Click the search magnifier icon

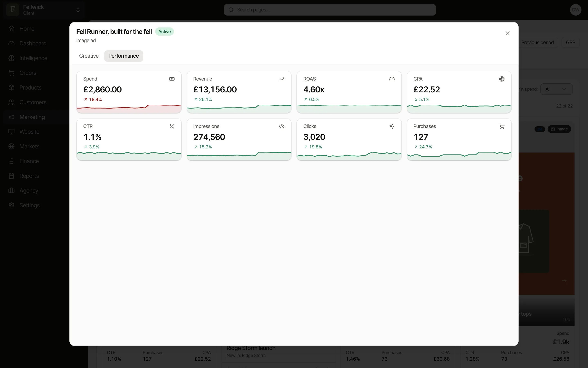click(x=231, y=10)
